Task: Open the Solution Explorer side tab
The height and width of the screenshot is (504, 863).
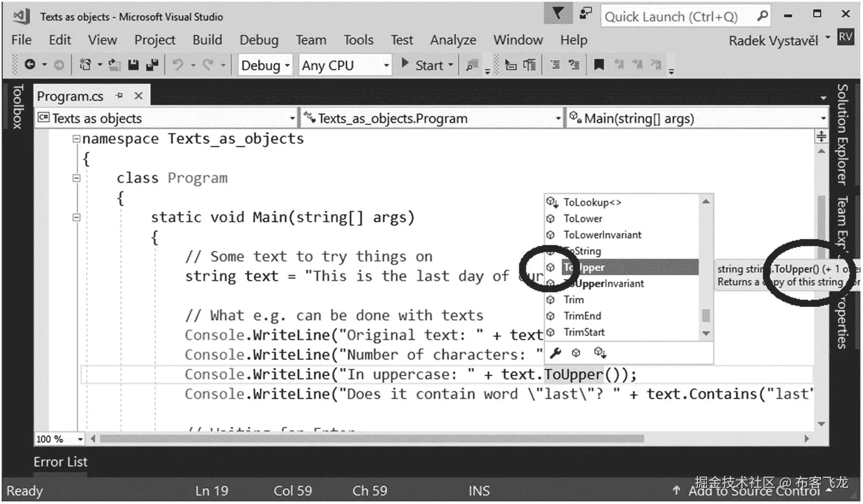Action: (842, 135)
